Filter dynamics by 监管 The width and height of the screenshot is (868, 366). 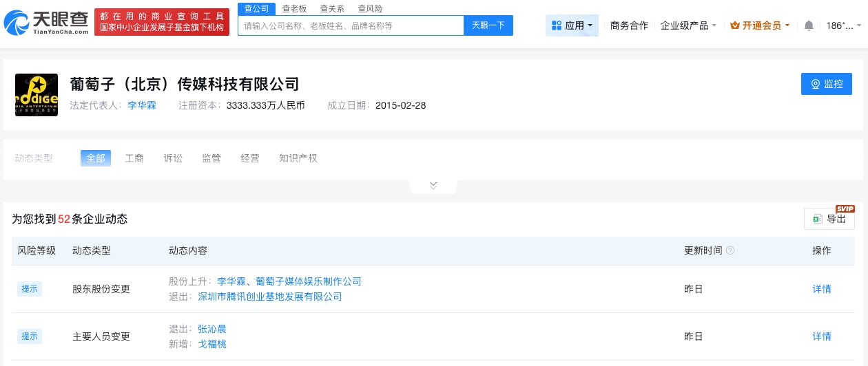[211, 158]
